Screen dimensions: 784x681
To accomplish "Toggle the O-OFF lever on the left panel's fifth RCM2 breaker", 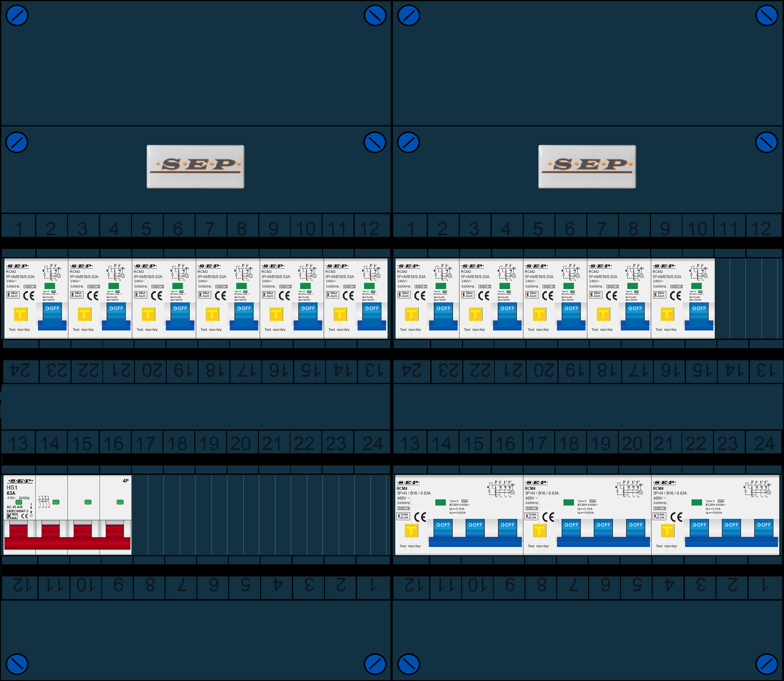I will click(x=308, y=316).
